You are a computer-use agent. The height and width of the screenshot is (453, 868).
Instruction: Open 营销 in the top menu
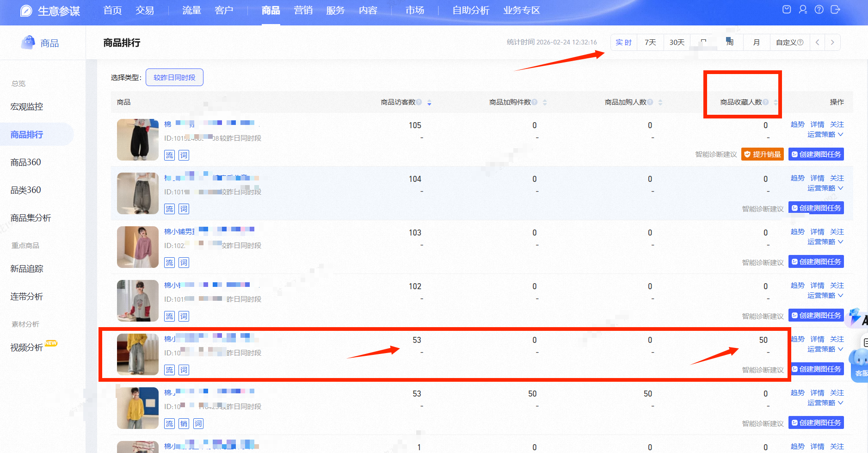pos(303,10)
